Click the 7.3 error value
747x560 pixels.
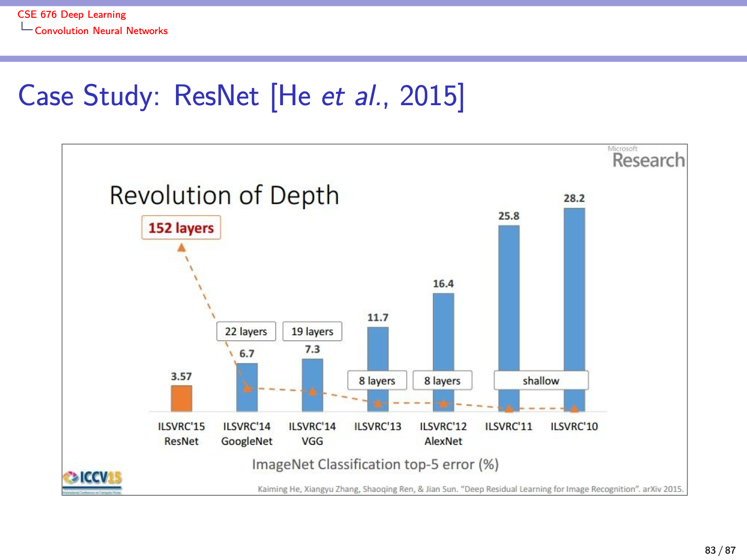click(312, 349)
